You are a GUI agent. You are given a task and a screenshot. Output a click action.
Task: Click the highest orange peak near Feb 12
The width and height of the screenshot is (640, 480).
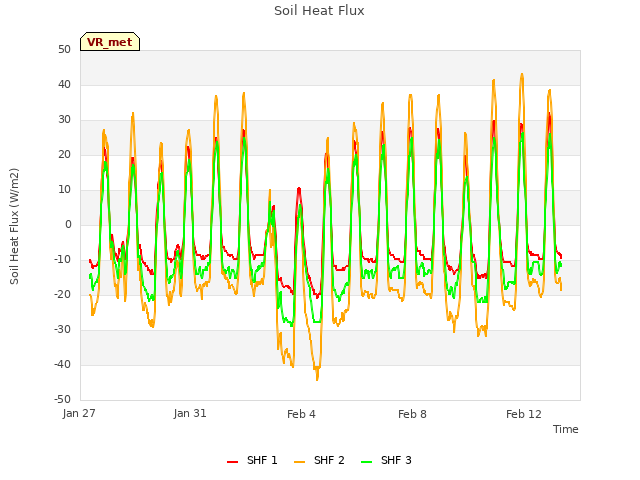coord(522,75)
